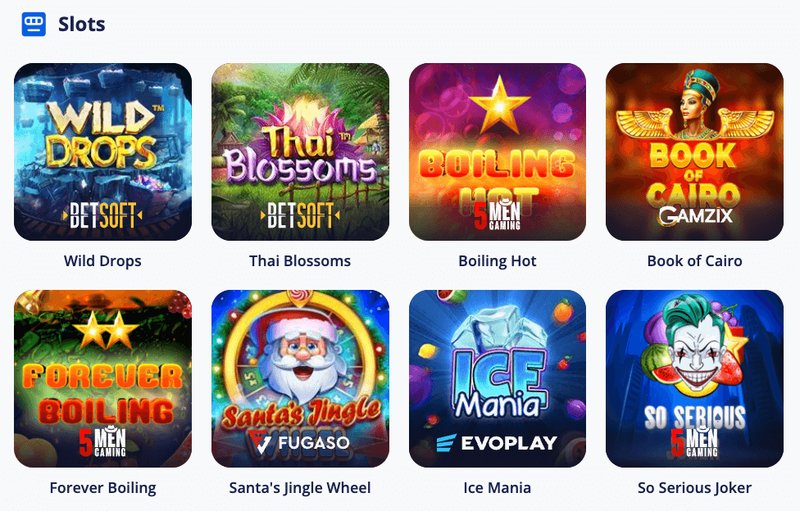Click the So Serious Joker title
Image resolution: width=800 pixels, height=511 pixels.
click(694, 488)
